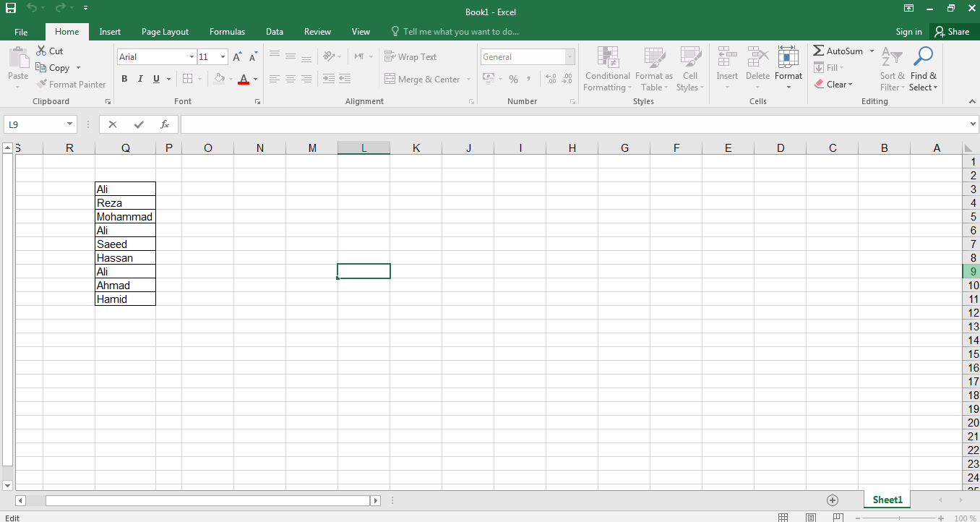Open the Arial font name dropdown
The height and width of the screenshot is (522, 980).
pos(192,57)
